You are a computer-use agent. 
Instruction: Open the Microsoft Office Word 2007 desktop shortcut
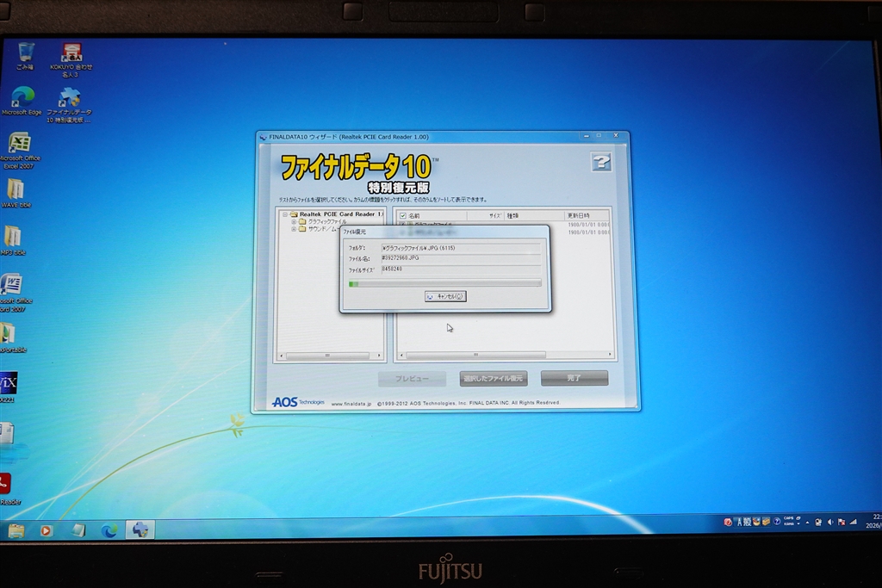point(14,293)
